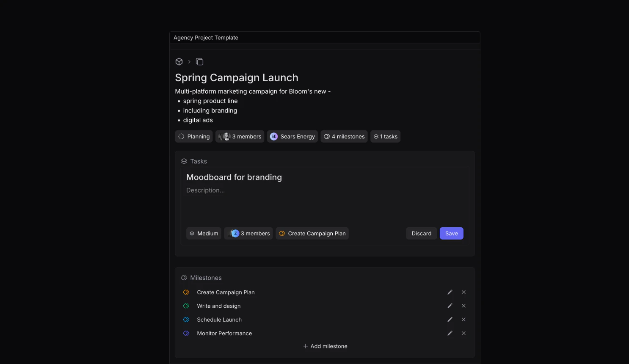Click the pencil icon for Monitor Performance

tap(450, 333)
